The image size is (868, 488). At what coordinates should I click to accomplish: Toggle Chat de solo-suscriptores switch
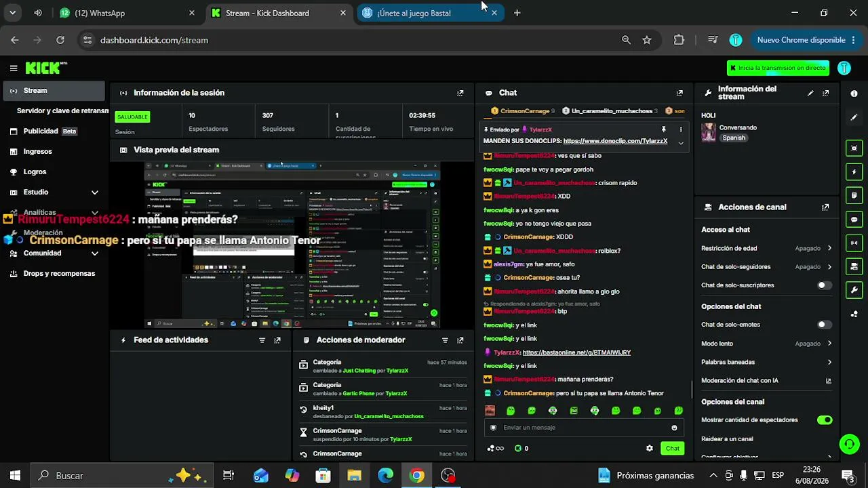(x=824, y=285)
